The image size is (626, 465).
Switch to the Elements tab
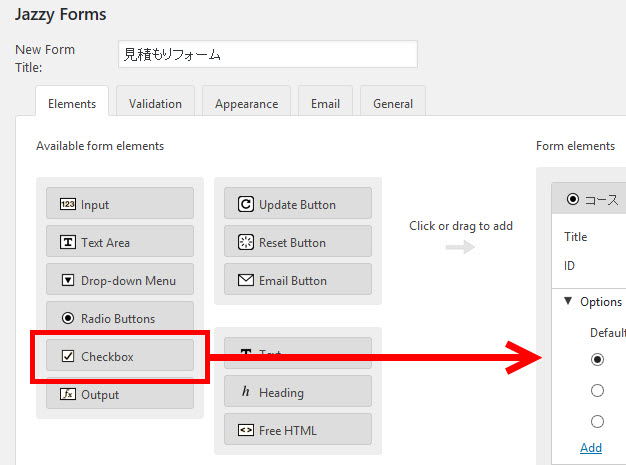[x=72, y=101]
